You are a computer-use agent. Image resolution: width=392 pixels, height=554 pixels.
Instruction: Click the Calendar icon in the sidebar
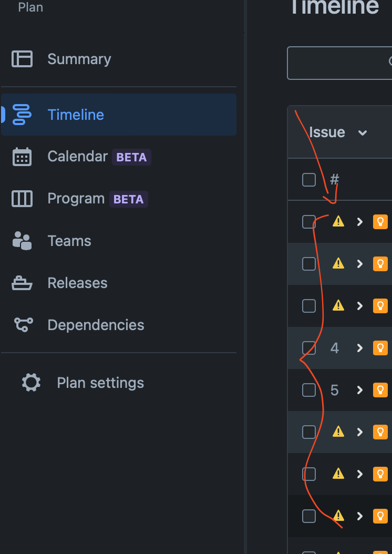(x=22, y=157)
